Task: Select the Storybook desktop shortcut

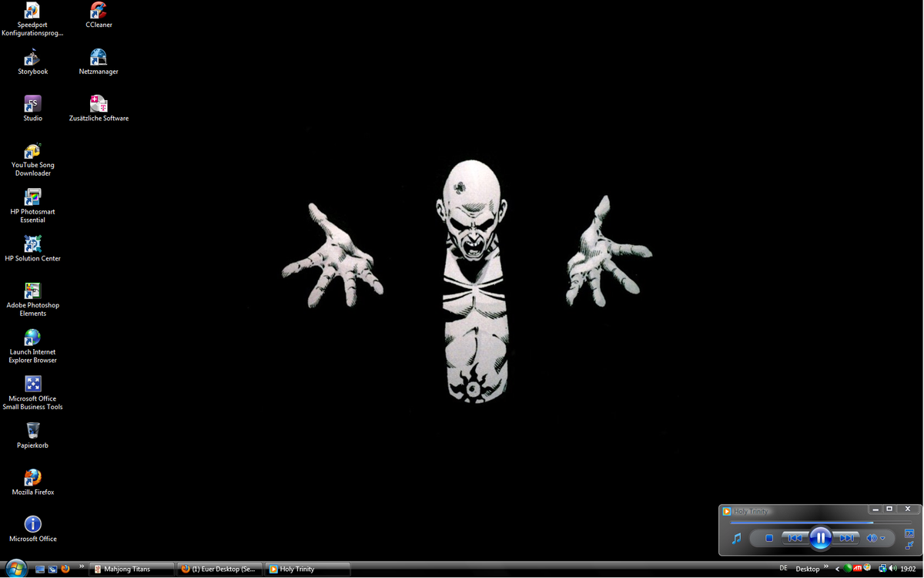Action: 32,62
